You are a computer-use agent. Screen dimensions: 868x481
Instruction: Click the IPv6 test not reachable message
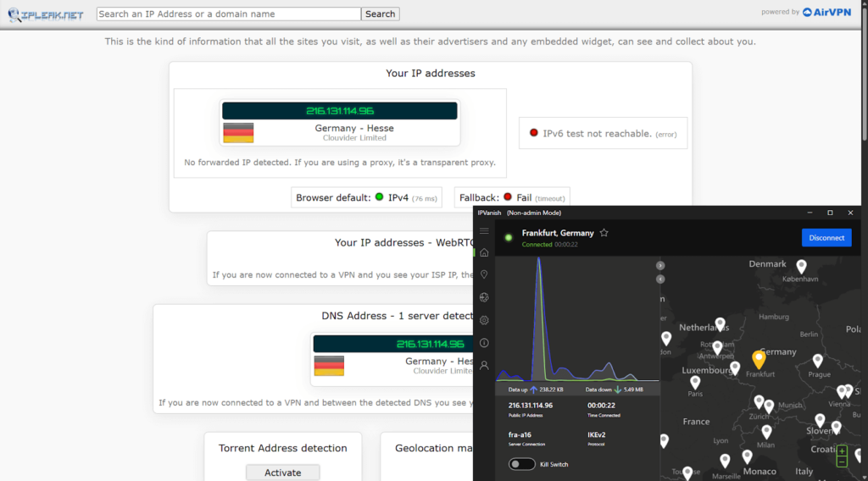tap(603, 133)
